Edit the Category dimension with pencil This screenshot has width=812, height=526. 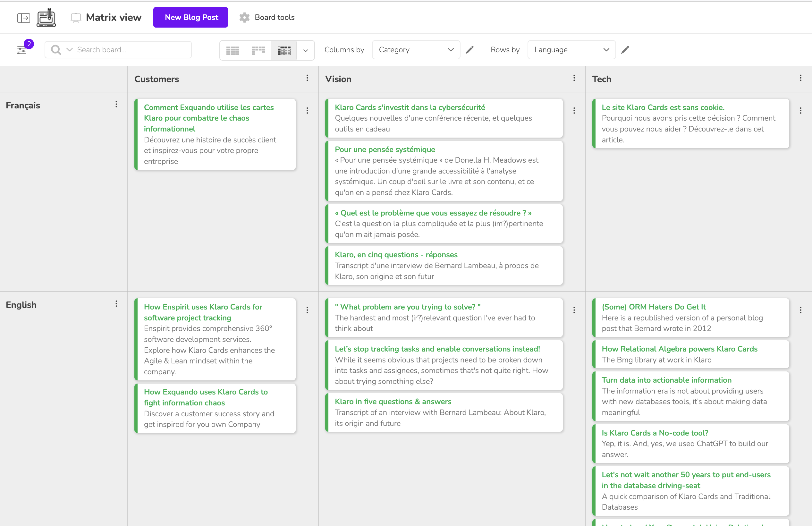click(x=470, y=50)
